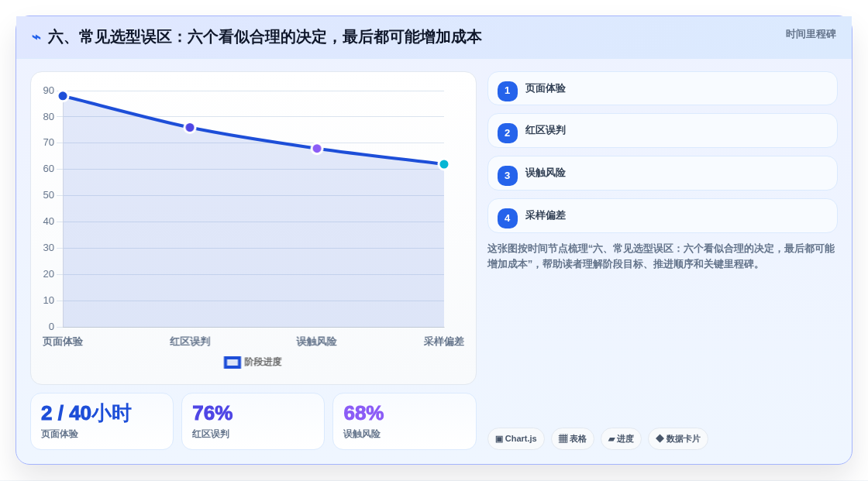Click the 时间里程碑 label in header
Screen dimensions: 868x481
(811, 34)
